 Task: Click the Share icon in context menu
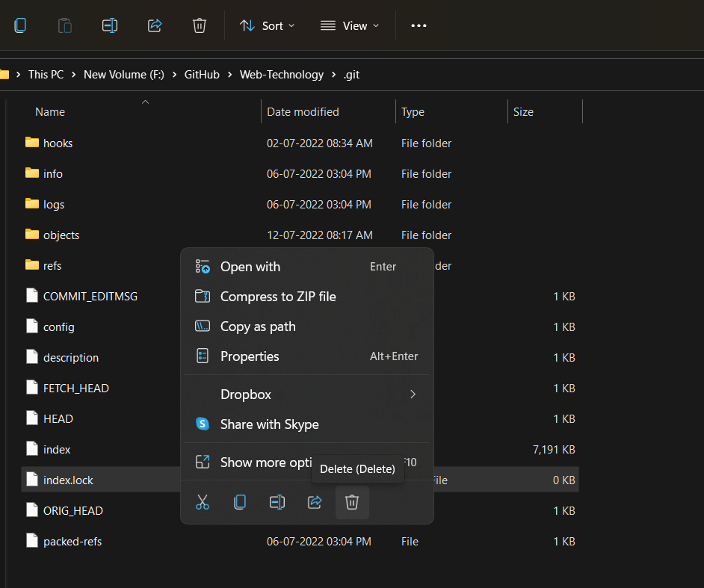[315, 502]
